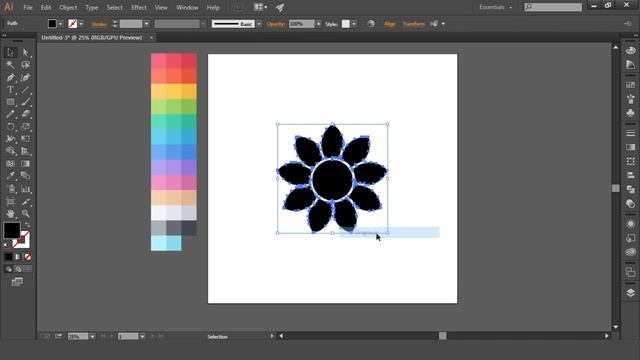Open the fill color dropdown in control bar

61,24
